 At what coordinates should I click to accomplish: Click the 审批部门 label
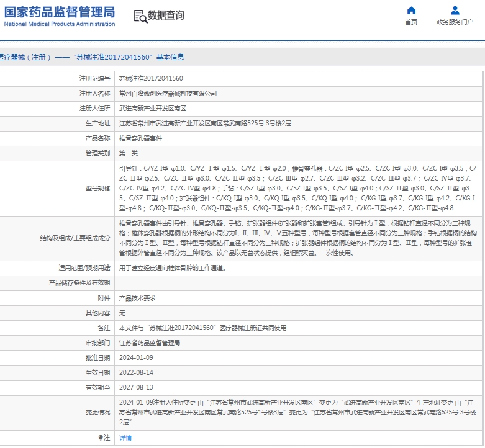click(x=97, y=343)
